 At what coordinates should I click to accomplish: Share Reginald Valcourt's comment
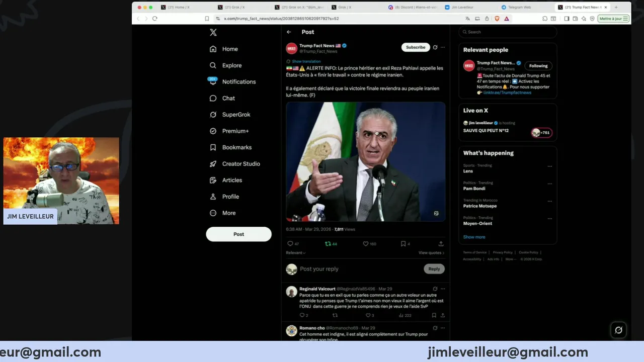point(443,315)
